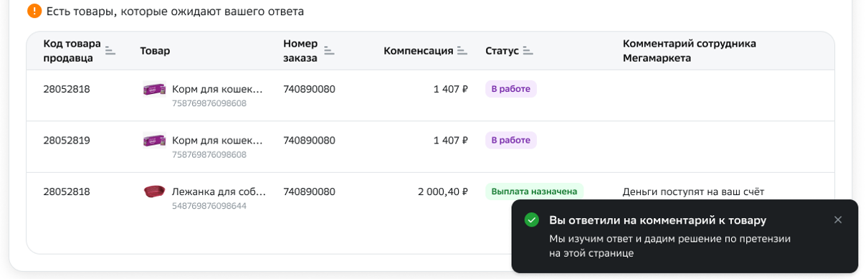
Task: Sort by Код товара продавца icon
Action: (110, 51)
